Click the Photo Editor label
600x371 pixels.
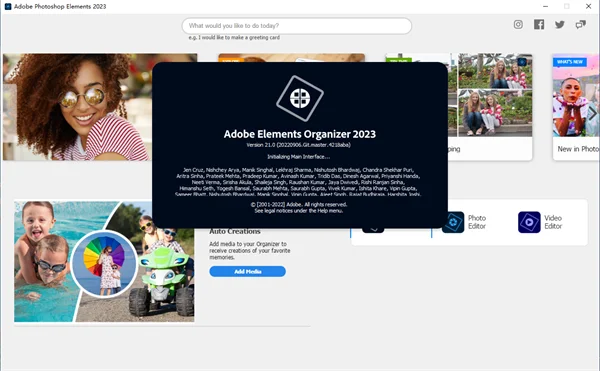click(477, 222)
